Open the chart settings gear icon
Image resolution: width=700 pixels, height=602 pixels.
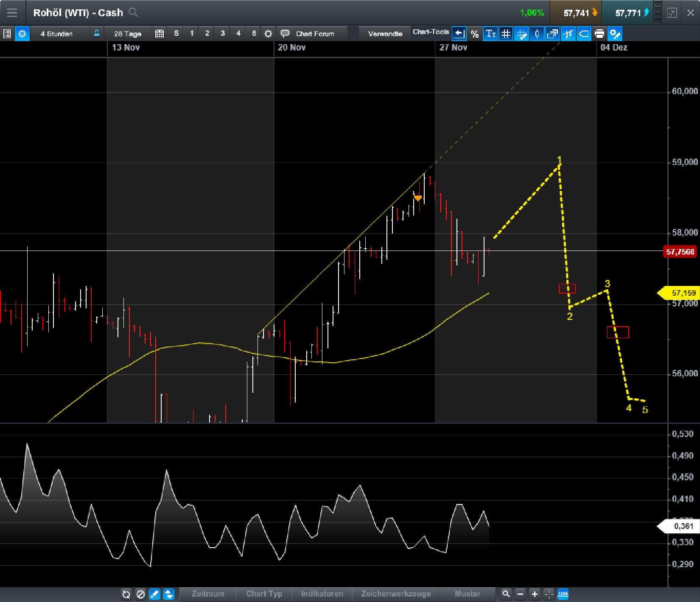(22, 34)
